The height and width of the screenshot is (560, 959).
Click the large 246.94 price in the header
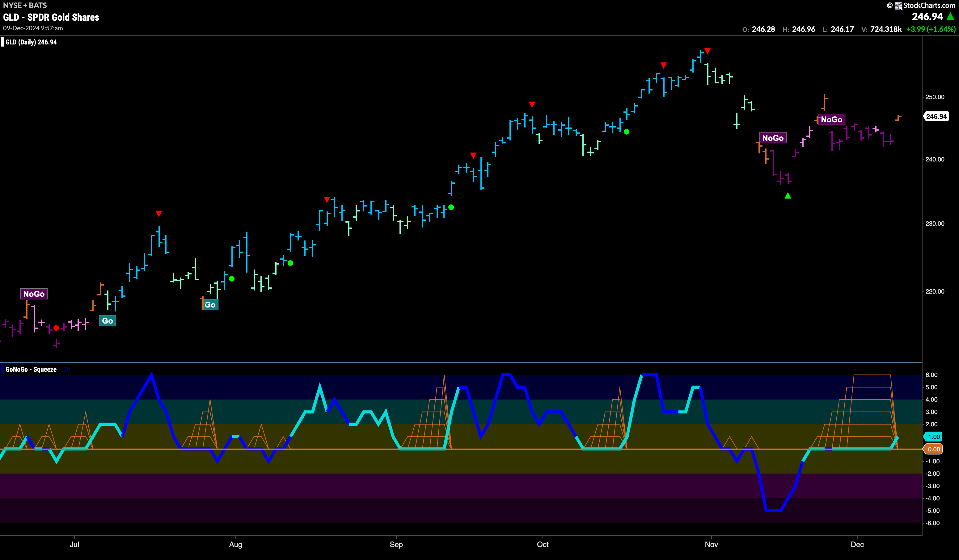point(927,17)
